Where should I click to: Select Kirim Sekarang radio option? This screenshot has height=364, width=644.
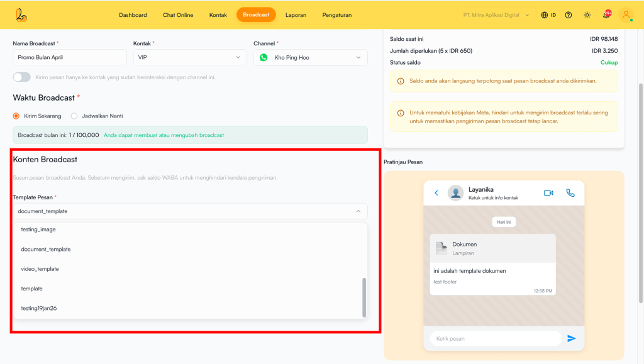pyautogui.click(x=16, y=116)
